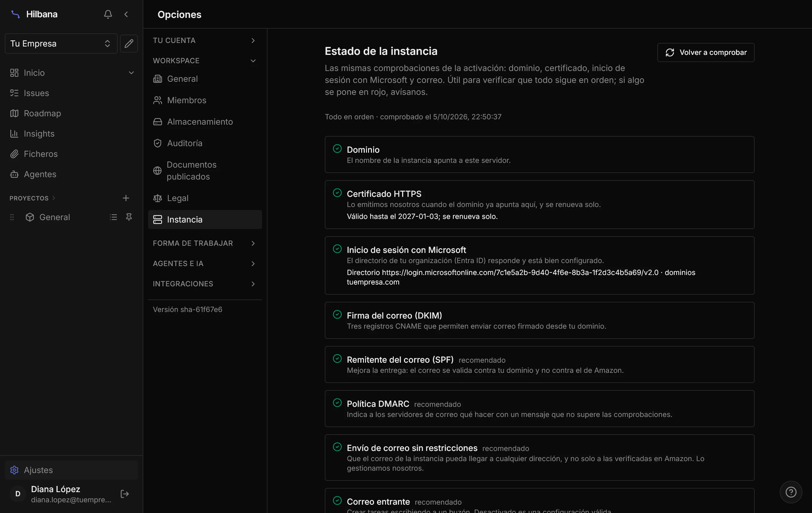Click the Ajustes gear icon
812x513 pixels.
[x=14, y=470]
